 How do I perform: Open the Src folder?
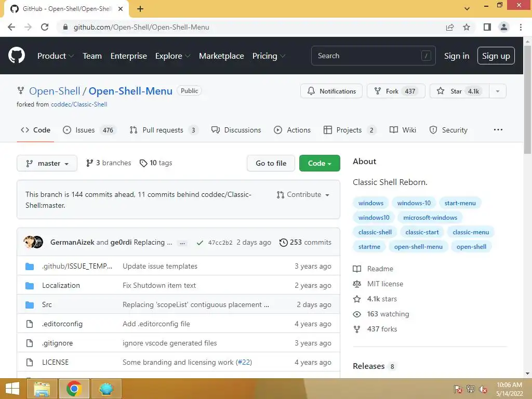(x=47, y=304)
